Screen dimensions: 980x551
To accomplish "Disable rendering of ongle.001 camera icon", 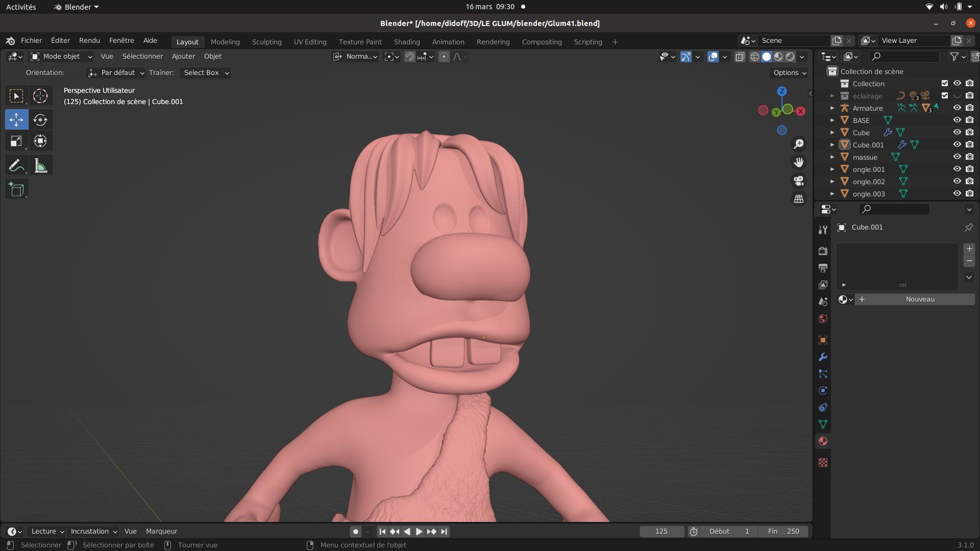I will [x=969, y=169].
